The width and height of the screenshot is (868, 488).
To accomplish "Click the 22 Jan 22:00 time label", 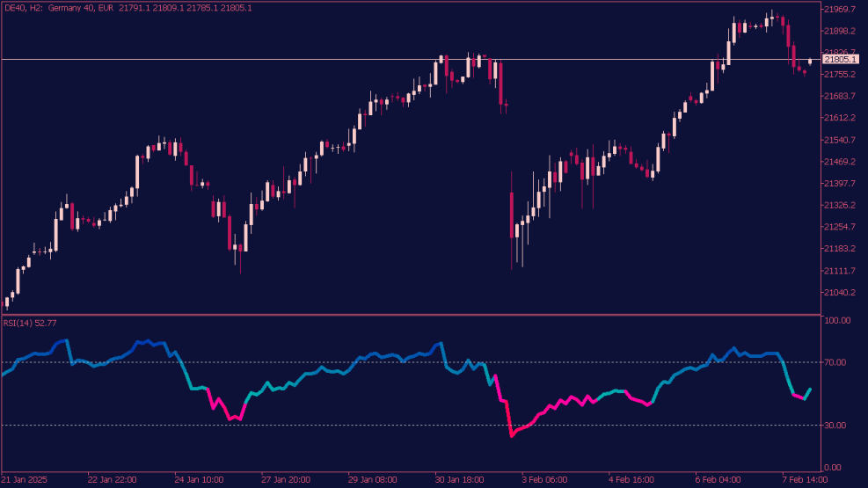I will [113, 480].
